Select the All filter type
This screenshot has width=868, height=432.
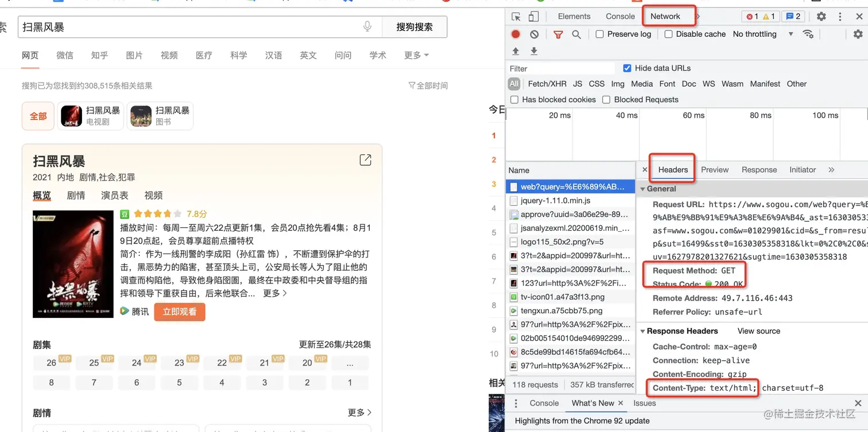pyautogui.click(x=514, y=84)
